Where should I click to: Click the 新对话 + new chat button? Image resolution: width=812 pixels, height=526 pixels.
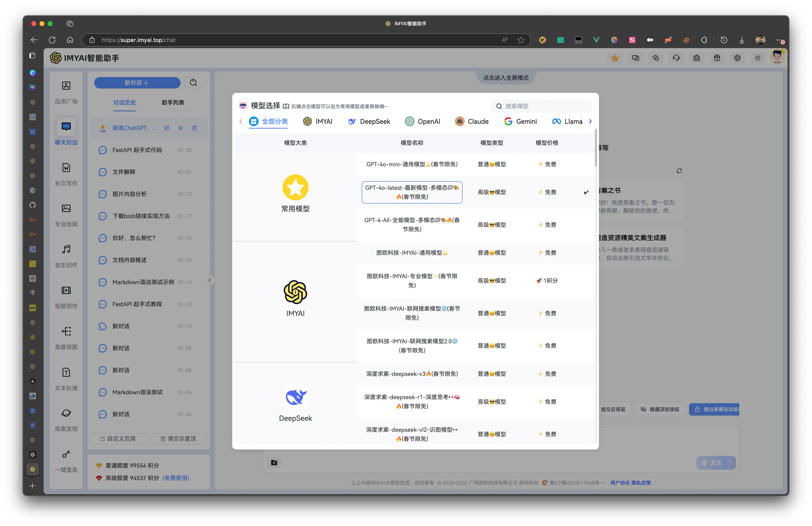(x=137, y=83)
